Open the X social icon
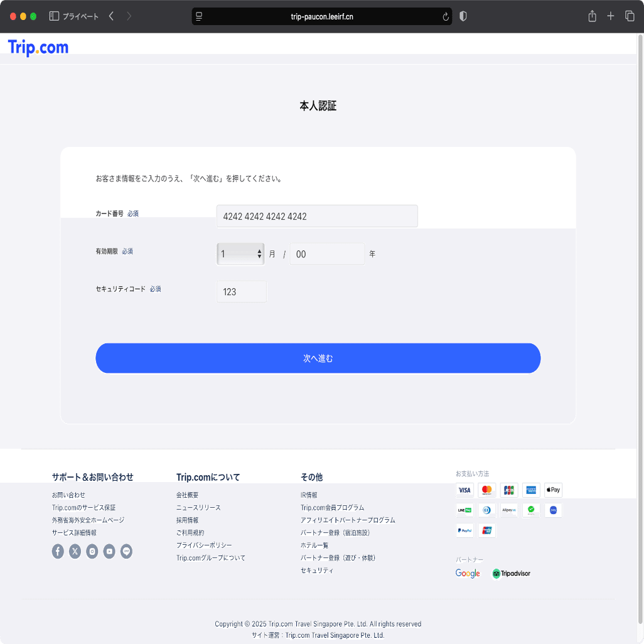This screenshot has width=644, height=644. pyautogui.click(x=75, y=551)
